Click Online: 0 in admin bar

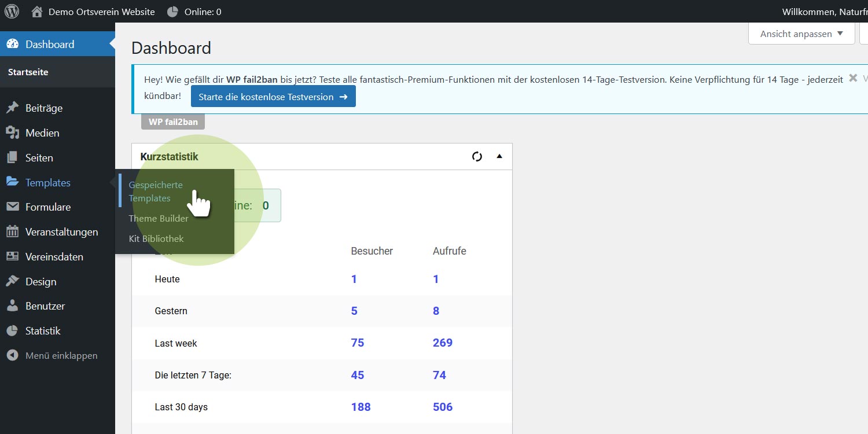point(203,12)
